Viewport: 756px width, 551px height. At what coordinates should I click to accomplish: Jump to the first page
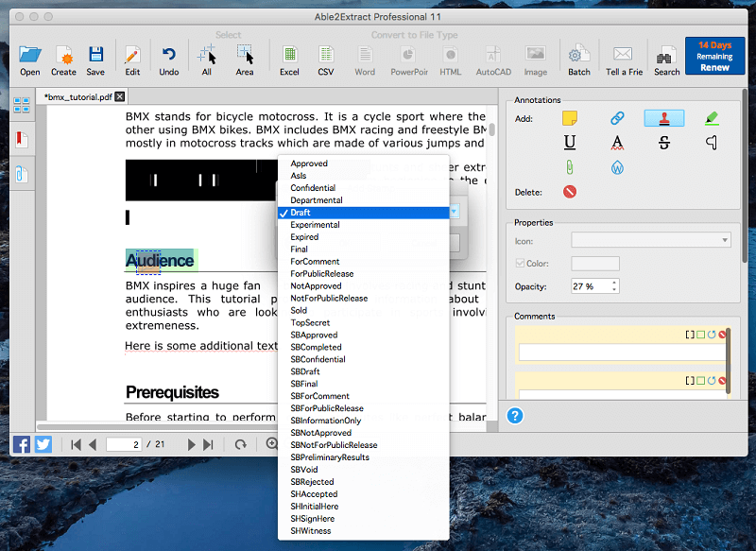(x=76, y=444)
